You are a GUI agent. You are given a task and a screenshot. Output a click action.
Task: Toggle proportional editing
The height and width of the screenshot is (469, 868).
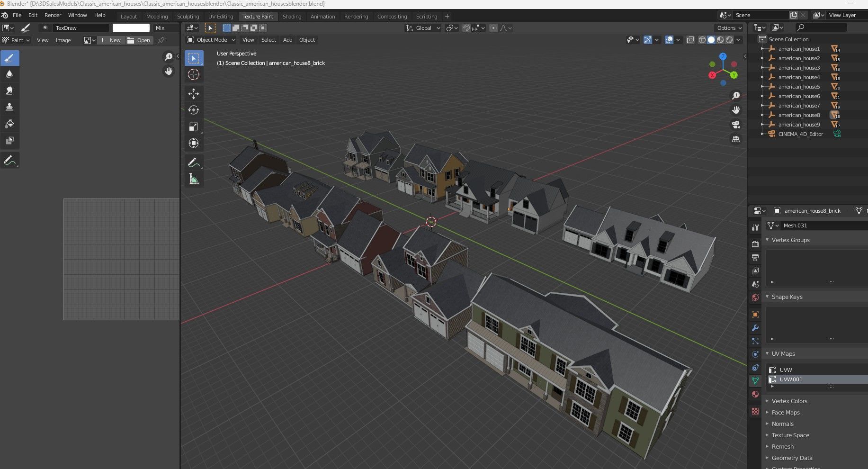tap(493, 28)
